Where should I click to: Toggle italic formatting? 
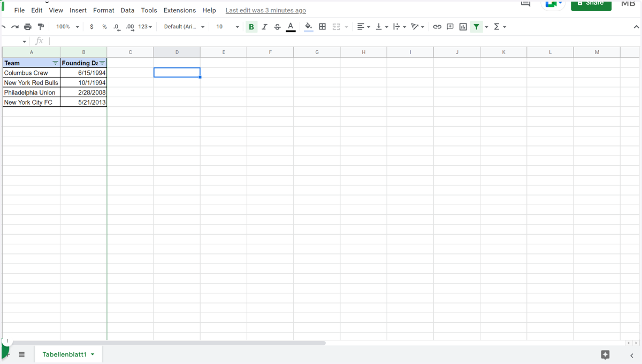click(264, 27)
